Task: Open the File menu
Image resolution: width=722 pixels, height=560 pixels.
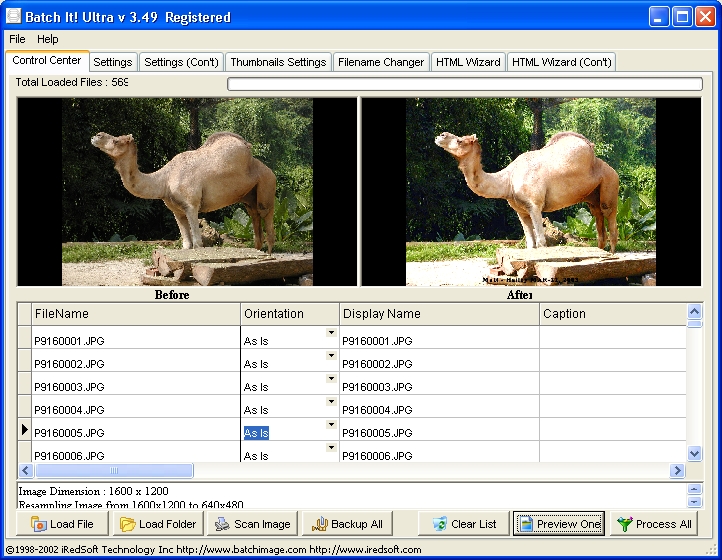Action: (17, 39)
